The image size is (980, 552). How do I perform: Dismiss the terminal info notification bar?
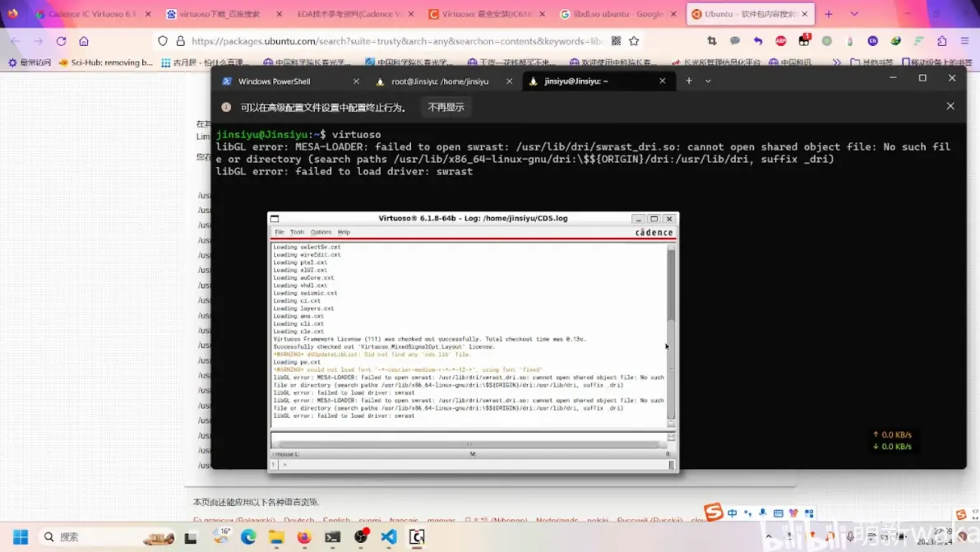[950, 106]
